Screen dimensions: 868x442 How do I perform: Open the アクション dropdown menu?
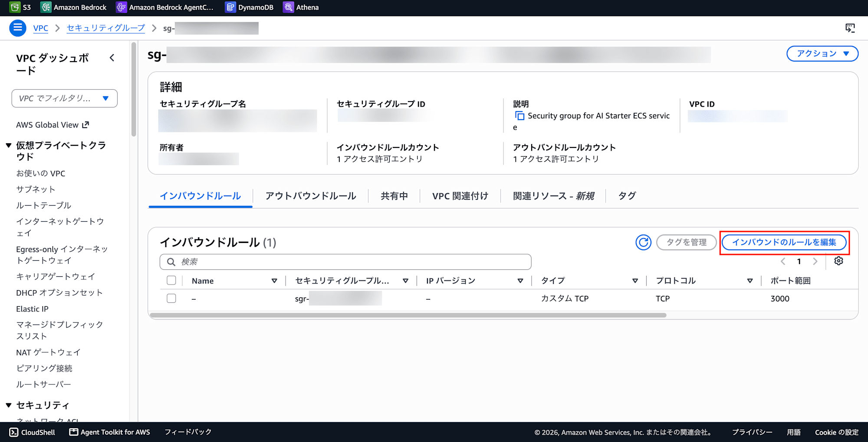[x=822, y=54]
